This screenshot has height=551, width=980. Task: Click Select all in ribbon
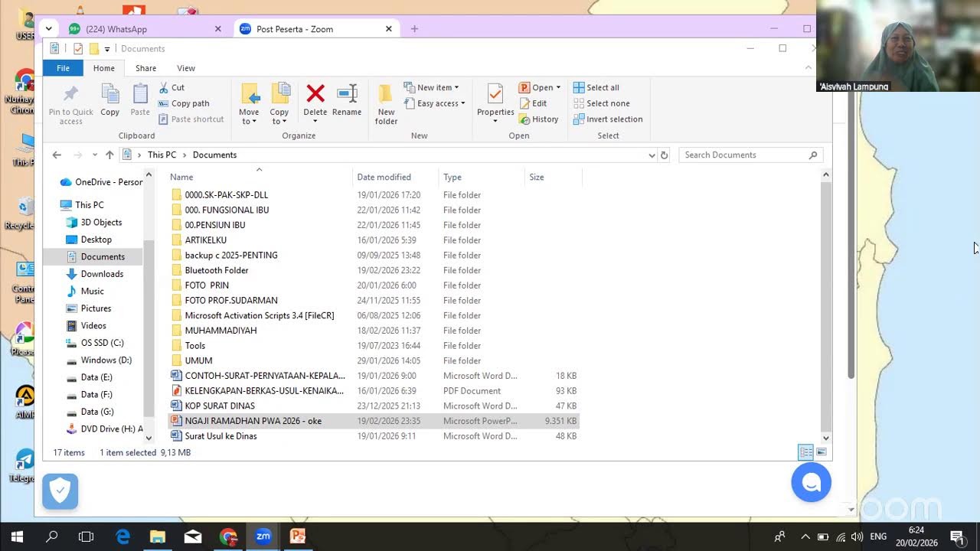coord(596,87)
